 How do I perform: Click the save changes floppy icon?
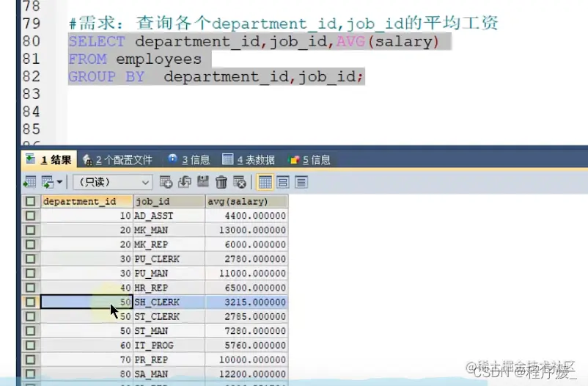click(203, 182)
